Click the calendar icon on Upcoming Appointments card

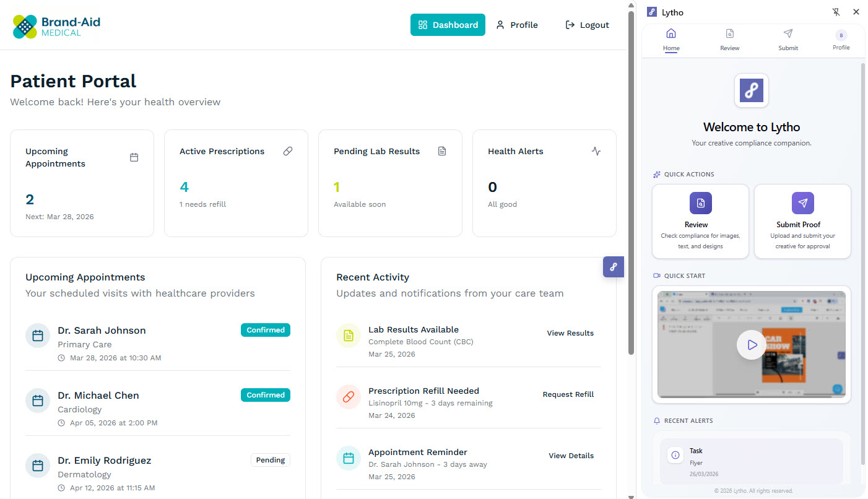(x=134, y=157)
